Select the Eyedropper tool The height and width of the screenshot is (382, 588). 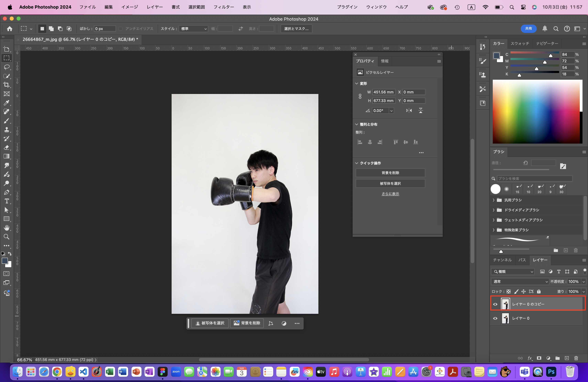coord(7,103)
